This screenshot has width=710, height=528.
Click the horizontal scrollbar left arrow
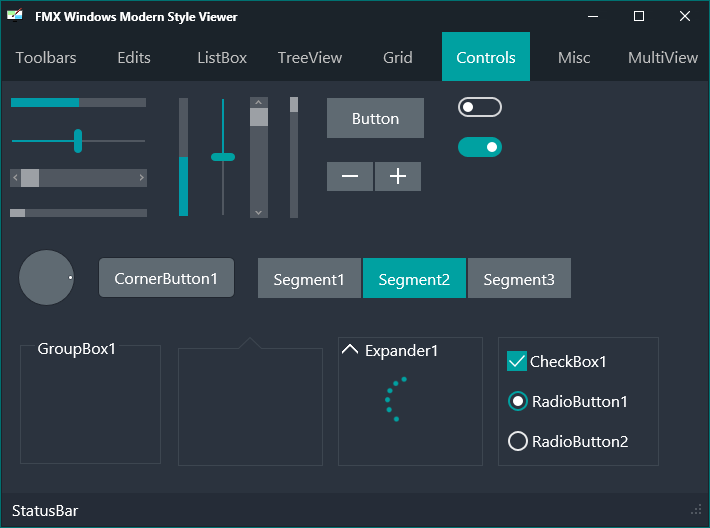tap(15, 178)
